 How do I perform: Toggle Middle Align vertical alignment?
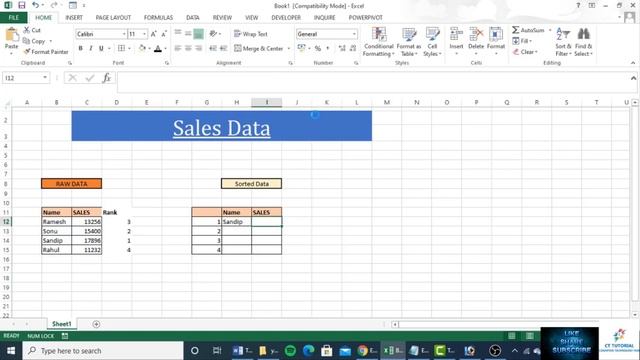pos(188,34)
